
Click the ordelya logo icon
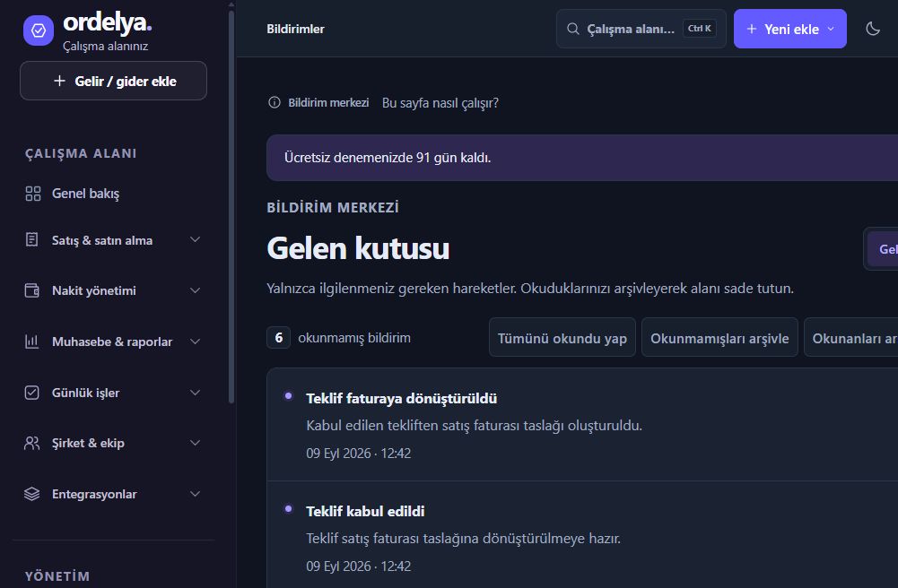click(39, 30)
